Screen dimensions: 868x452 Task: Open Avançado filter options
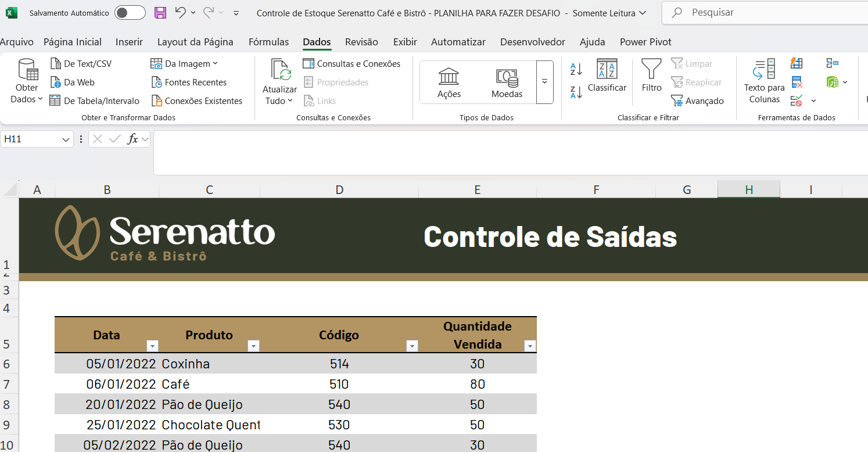[x=697, y=101]
